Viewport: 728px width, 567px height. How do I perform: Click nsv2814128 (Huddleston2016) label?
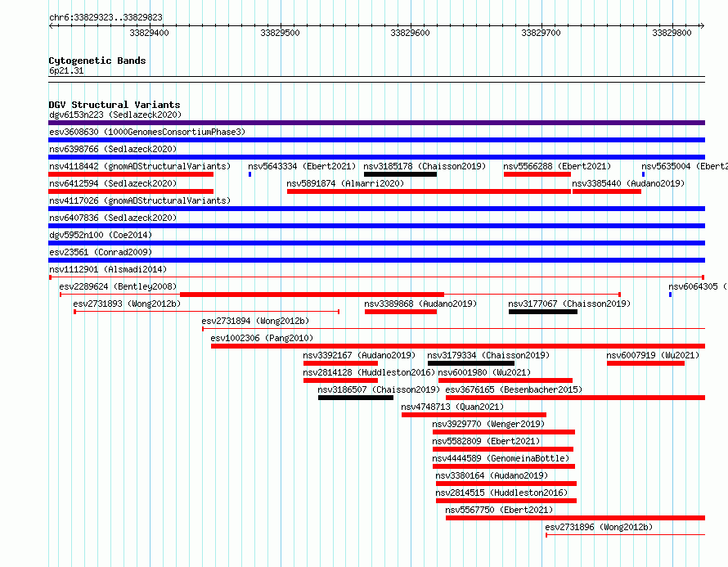tap(369, 372)
